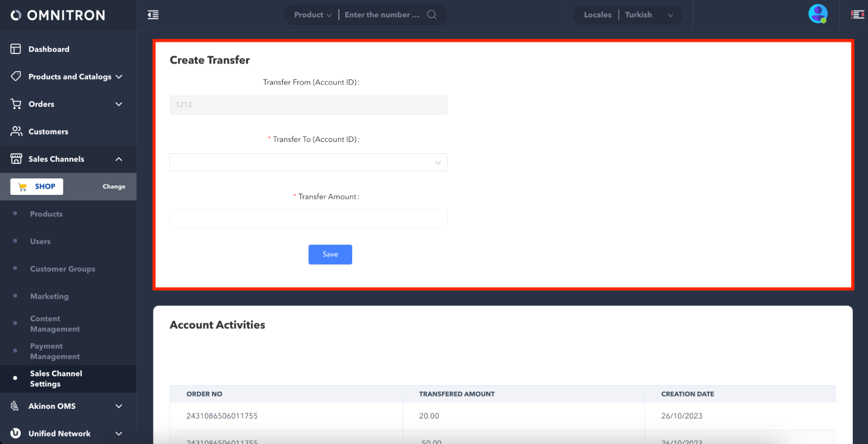The image size is (868, 444).
Task: Click Change next to SHOP channel
Action: (x=114, y=186)
